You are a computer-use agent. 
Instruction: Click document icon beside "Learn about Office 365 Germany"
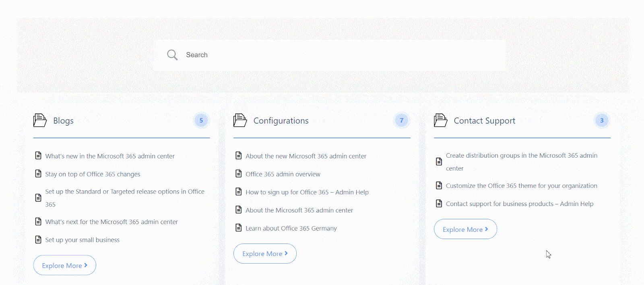[x=239, y=228]
